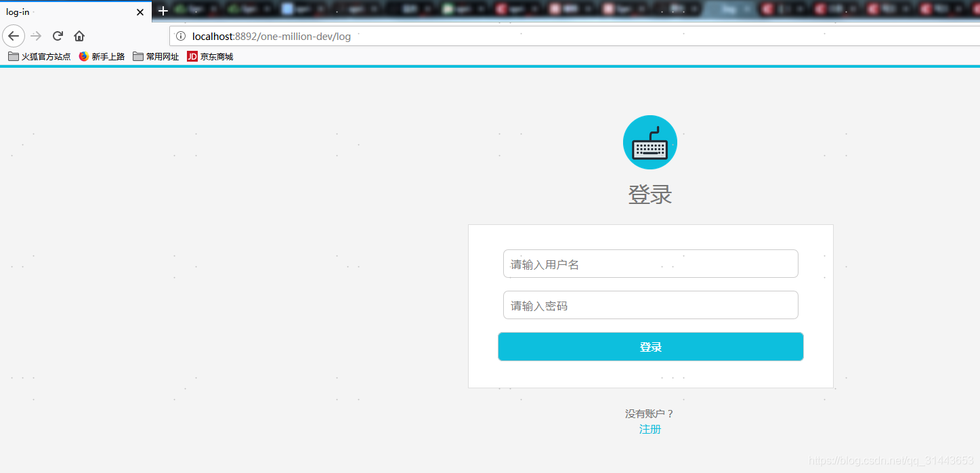Open 火狐官方站点 bookmark folder
The image size is (980, 473).
click(x=39, y=57)
